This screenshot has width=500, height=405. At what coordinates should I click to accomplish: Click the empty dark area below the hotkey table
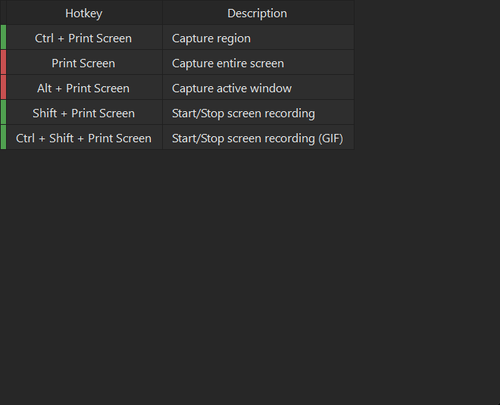coord(250,277)
